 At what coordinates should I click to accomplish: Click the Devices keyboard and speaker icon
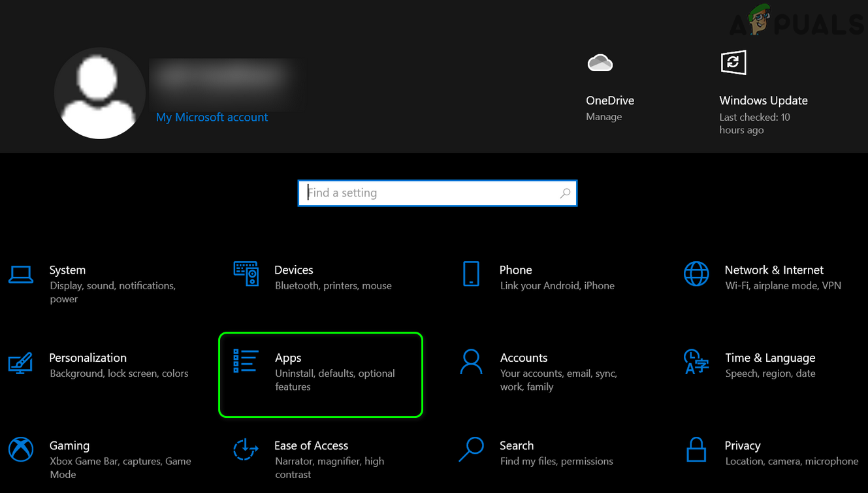tap(246, 274)
